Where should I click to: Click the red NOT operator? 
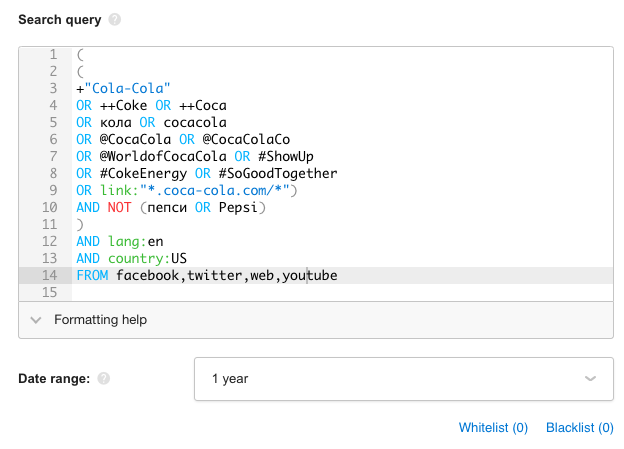pyautogui.click(x=119, y=207)
